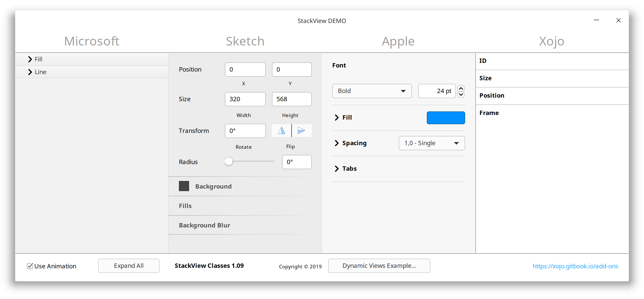
Task: Click the Expand All button
Action: (129, 266)
